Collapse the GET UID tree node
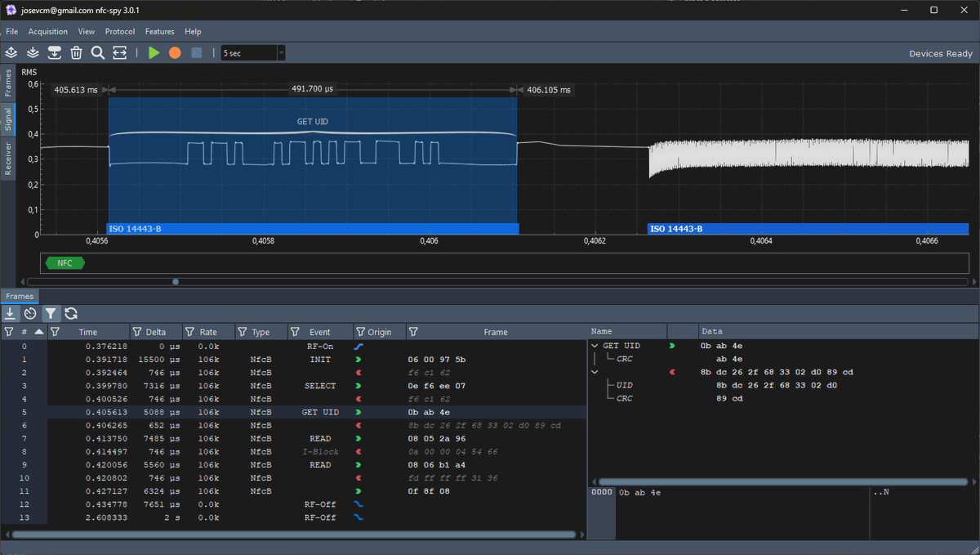The height and width of the screenshot is (555, 980). pyautogui.click(x=595, y=346)
